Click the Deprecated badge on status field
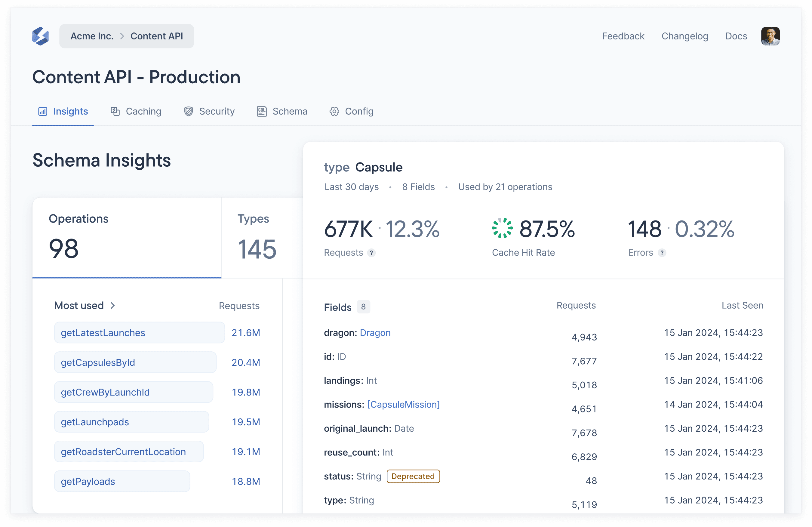This screenshot has width=812, height=527. tap(413, 476)
